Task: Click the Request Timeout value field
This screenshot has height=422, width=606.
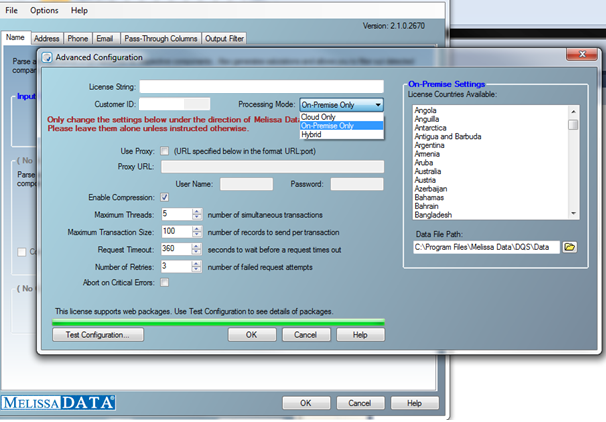Action: 177,249
